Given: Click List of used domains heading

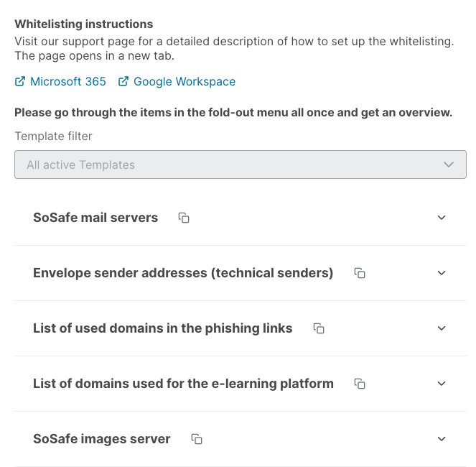Looking at the screenshot, I should tap(162, 328).
